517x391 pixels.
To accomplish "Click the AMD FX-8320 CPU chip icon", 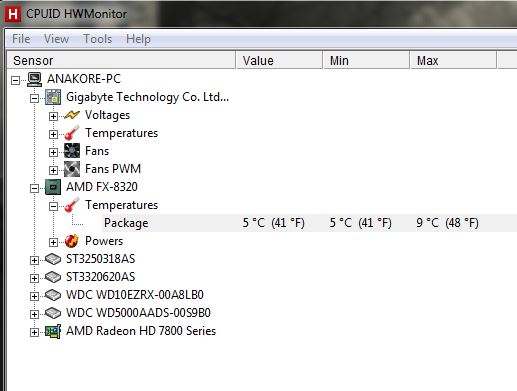I will click(x=53, y=187).
